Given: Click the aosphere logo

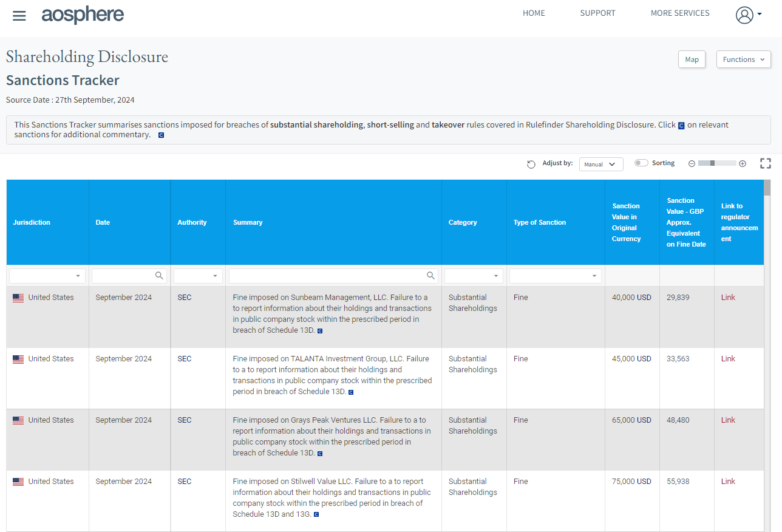Looking at the screenshot, I should coord(83,15).
